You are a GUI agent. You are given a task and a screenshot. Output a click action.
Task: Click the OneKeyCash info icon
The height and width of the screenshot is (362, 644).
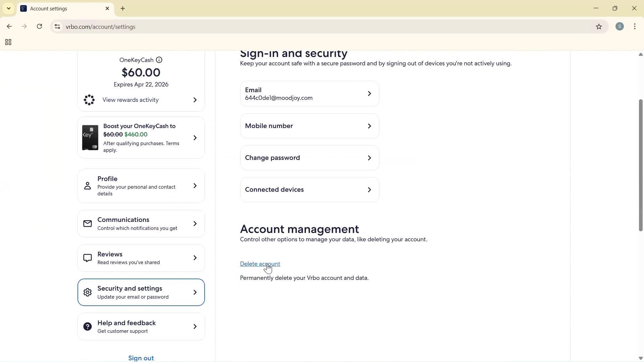tap(159, 60)
